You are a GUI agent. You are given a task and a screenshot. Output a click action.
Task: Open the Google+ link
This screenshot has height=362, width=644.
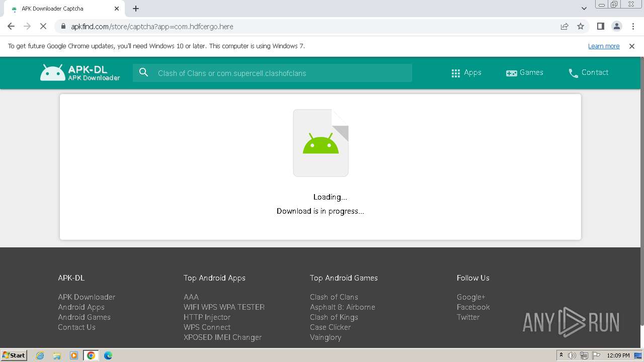point(471,297)
